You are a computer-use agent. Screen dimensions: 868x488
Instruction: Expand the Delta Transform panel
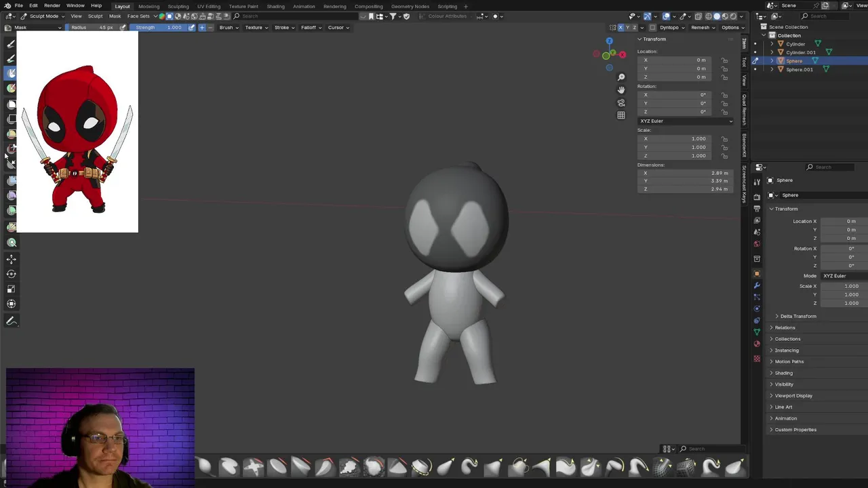(x=797, y=316)
